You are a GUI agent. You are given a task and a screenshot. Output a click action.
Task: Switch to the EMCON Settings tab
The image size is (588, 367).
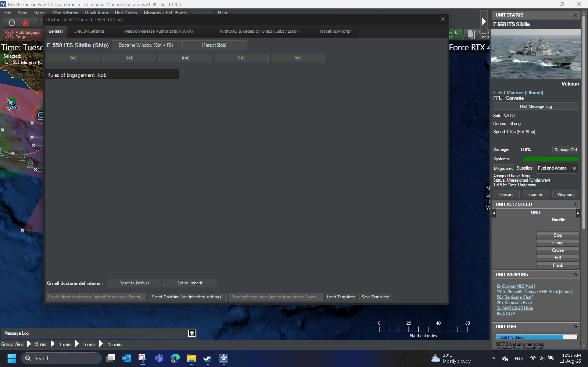(x=89, y=31)
